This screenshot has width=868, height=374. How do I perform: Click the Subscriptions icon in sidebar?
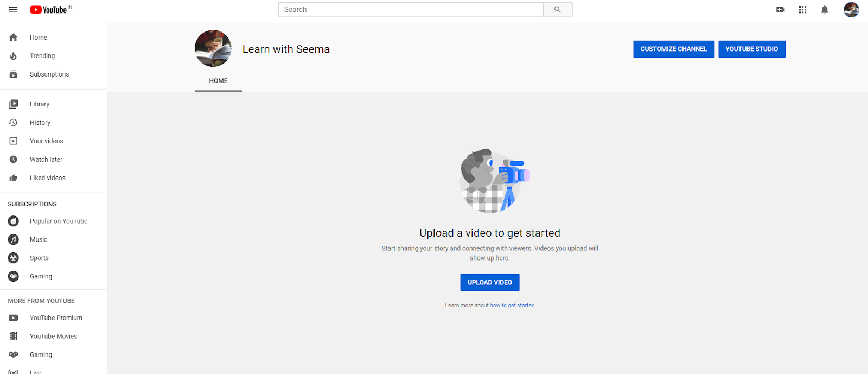coord(14,74)
